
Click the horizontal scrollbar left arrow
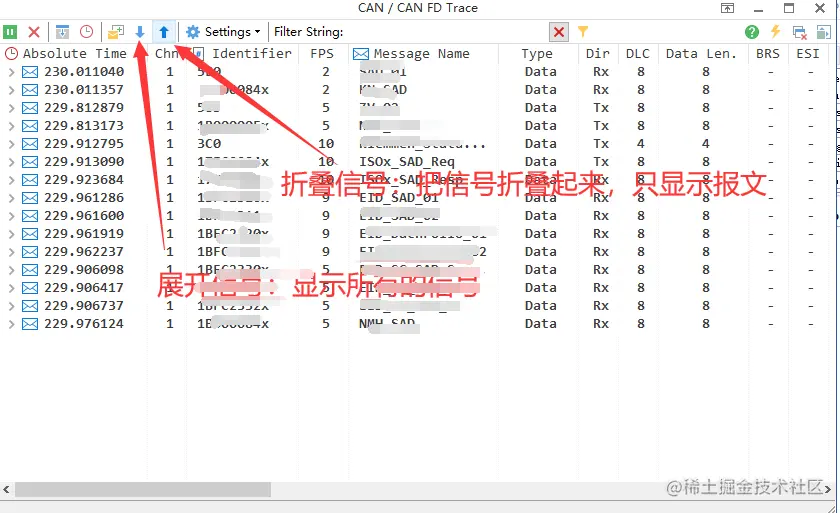[6, 489]
